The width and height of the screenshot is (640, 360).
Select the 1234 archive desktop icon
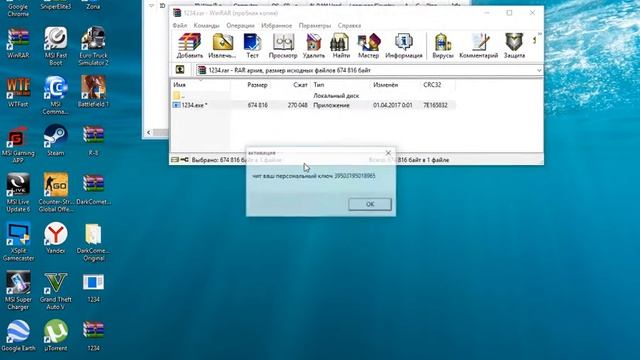pyautogui.click(x=93, y=336)
